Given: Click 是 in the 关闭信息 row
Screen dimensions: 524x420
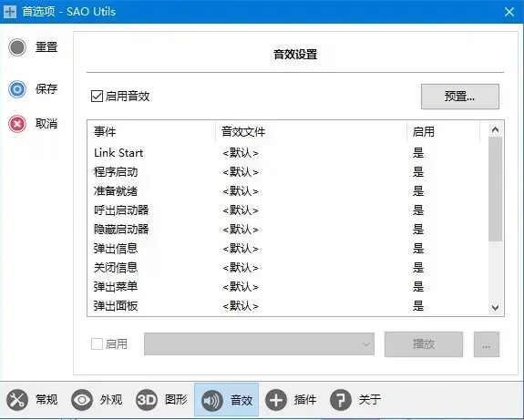Looking at the screenshot, I should tap(418, 267).
